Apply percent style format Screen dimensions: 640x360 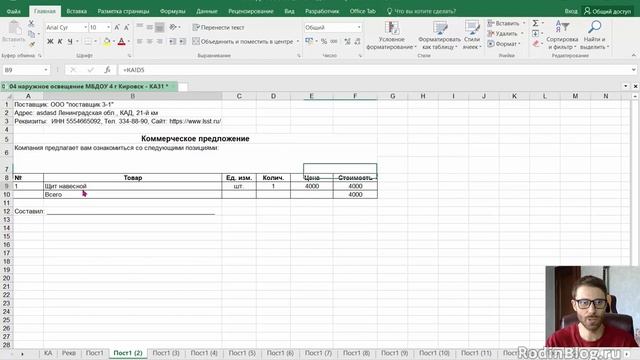click(324, 41)
